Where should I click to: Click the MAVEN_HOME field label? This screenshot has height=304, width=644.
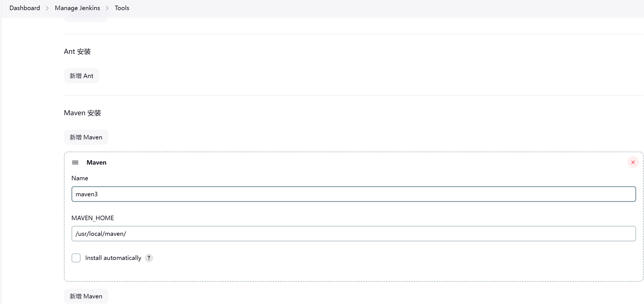92,218
